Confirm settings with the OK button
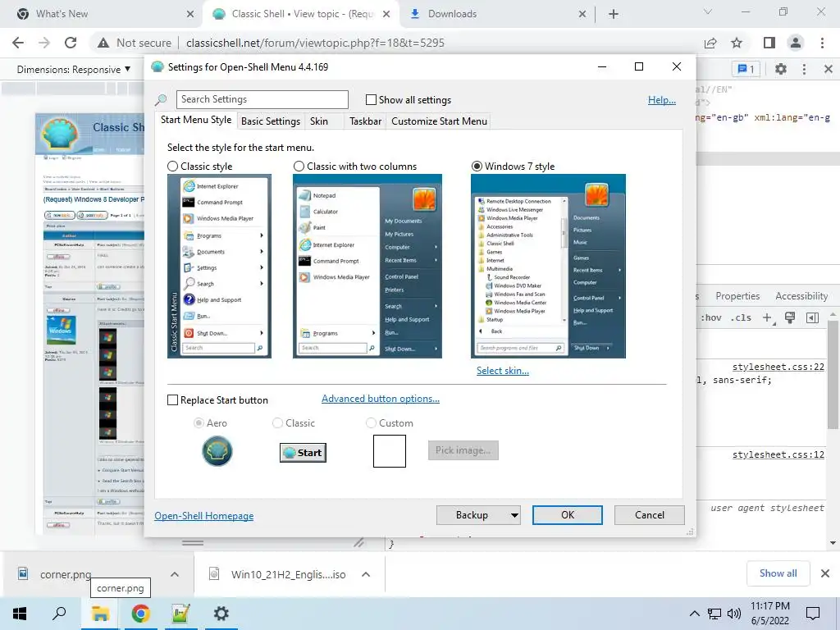The image size is (840, 630). [568, 515]
